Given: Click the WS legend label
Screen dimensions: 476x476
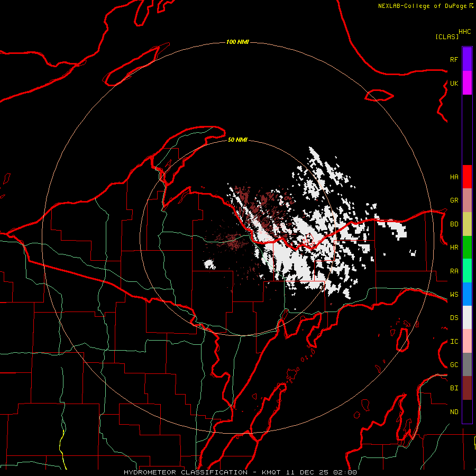Looking at the screenshot, I should (454, 295).
